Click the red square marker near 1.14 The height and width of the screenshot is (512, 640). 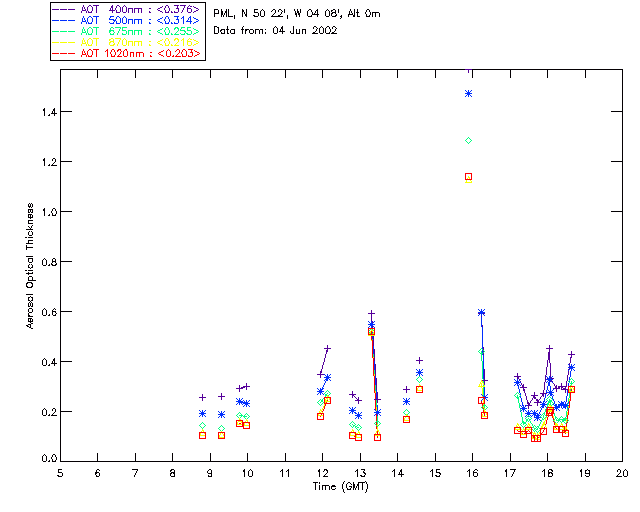point(469,177)
